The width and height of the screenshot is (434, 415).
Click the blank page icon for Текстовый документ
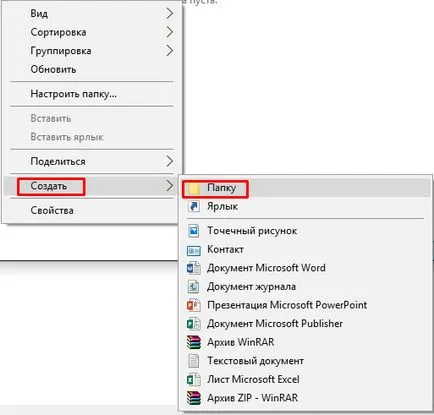click(x=193, y=361)
